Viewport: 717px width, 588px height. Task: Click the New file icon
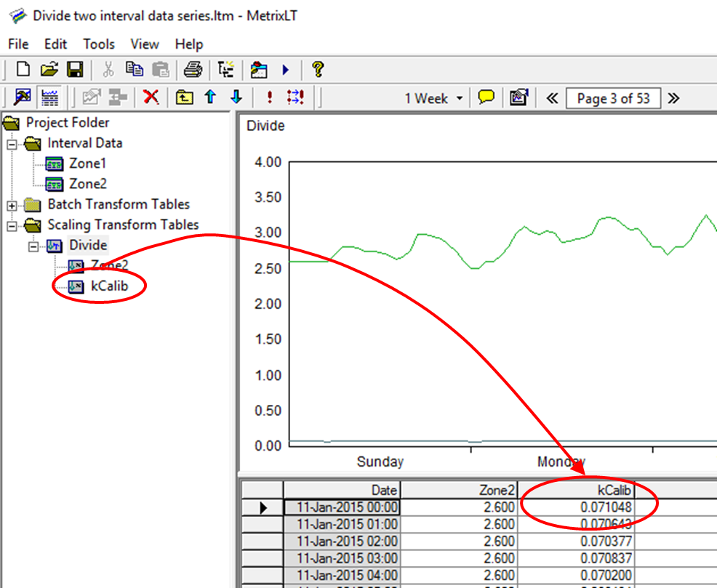coord(23,70)
